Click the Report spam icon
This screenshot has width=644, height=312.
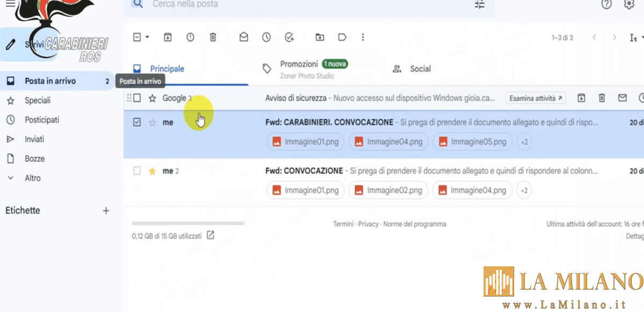[x=190, y=37]
